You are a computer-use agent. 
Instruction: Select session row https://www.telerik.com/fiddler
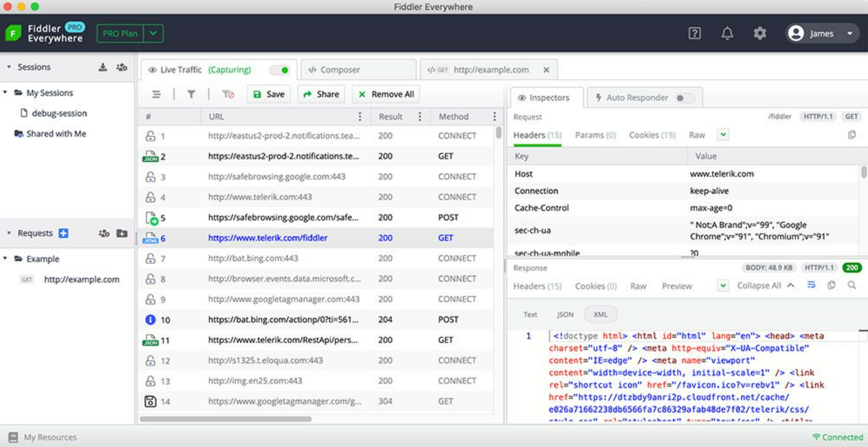tap(316, 238)
